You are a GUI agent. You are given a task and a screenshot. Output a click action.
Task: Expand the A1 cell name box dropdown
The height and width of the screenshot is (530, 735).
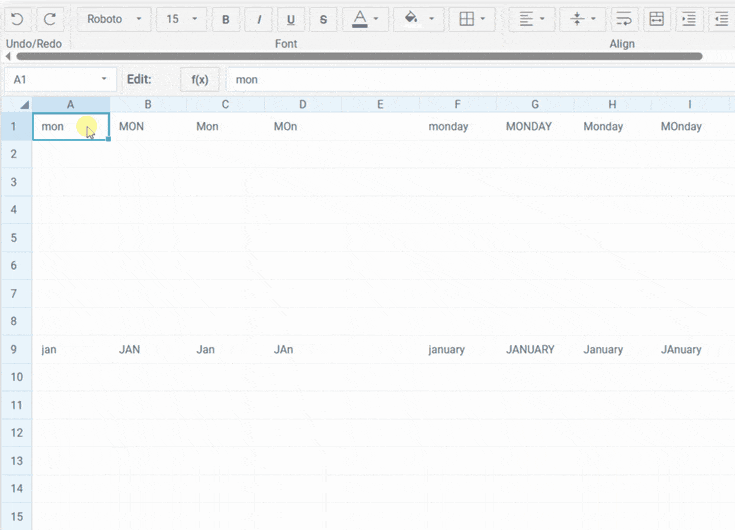click(104, 79)
